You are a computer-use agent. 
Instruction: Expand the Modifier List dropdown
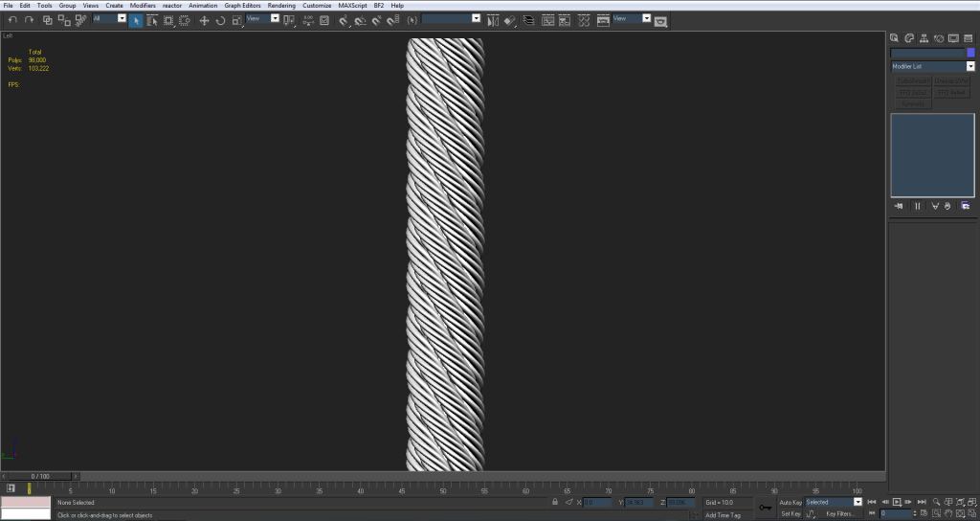point(970,67)
